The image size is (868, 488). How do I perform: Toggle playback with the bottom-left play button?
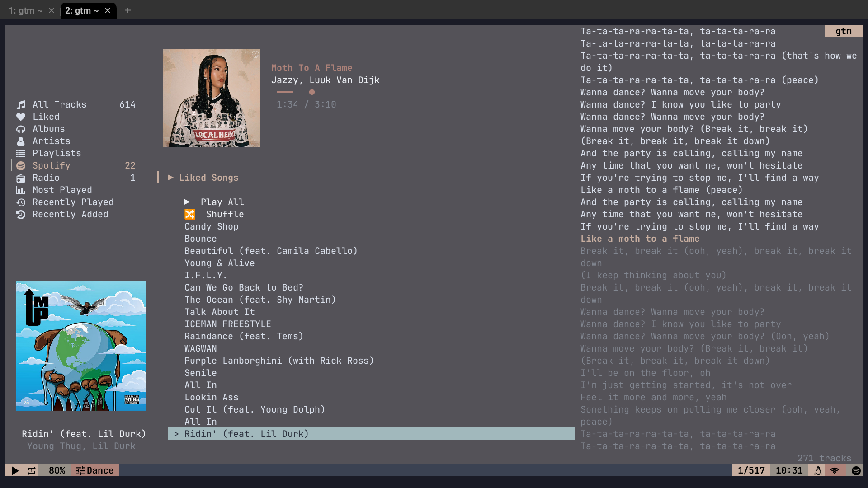(15, 470)
